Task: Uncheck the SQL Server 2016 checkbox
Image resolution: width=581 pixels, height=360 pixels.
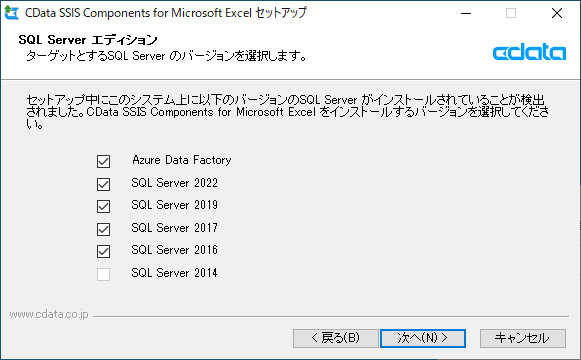Action: tap(103, 251)
